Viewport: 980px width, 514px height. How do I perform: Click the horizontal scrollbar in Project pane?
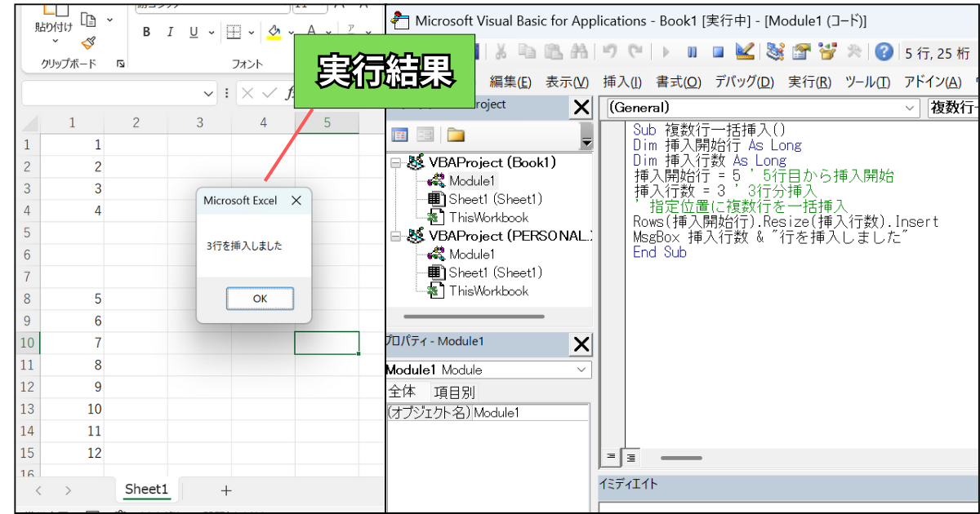474,317
